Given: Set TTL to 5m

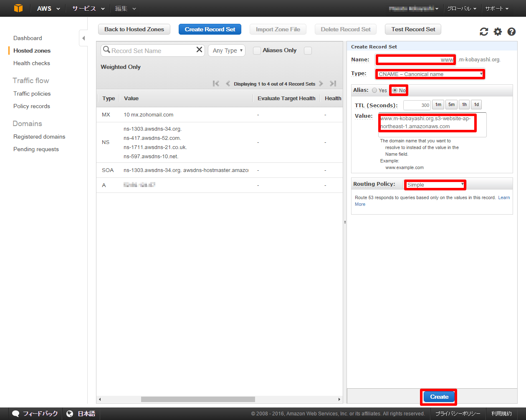Looking at the screenshot, I should [451, 105].
